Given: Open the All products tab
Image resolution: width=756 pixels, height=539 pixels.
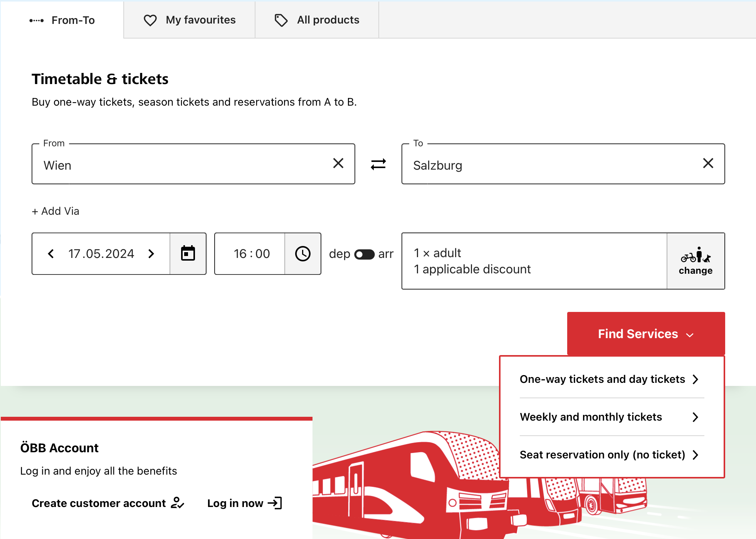Looking at the screenshot, I should (x=317, y=20).
